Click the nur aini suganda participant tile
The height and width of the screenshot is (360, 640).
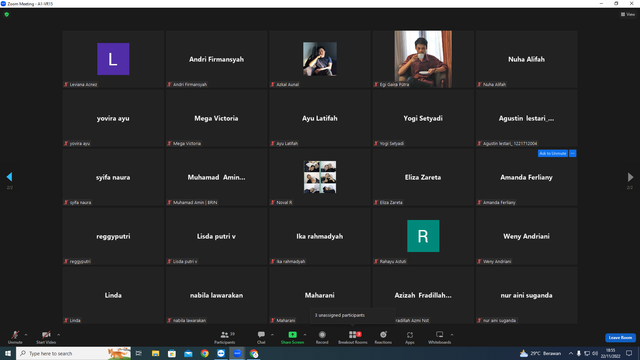coord(526,295)
